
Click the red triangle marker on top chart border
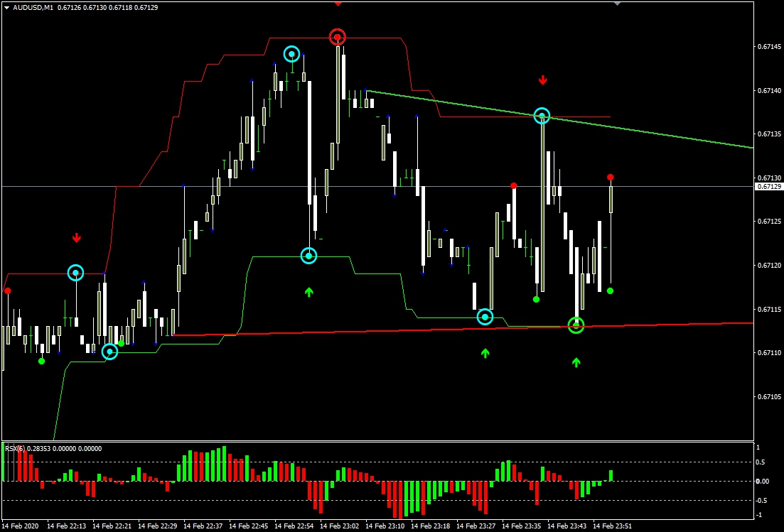338,4
